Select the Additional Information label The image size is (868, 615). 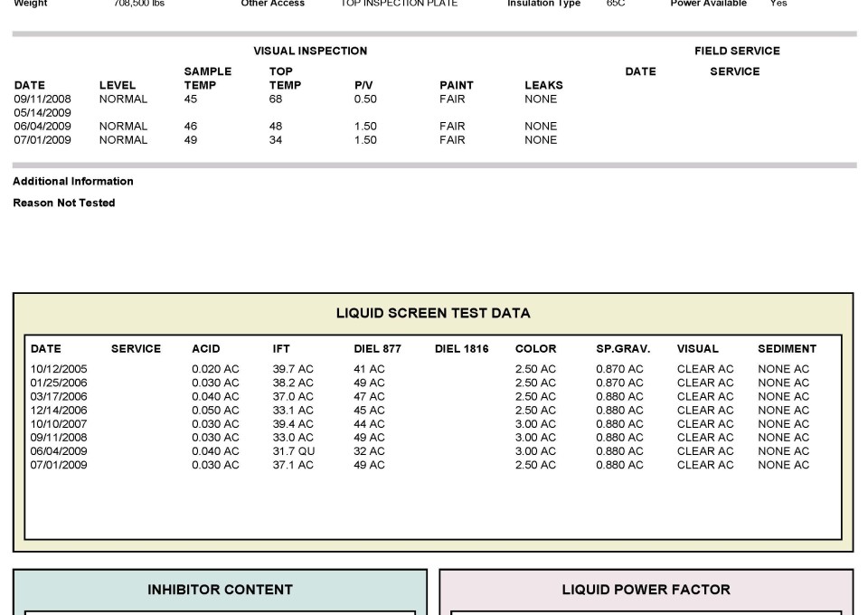click(73, 182)
